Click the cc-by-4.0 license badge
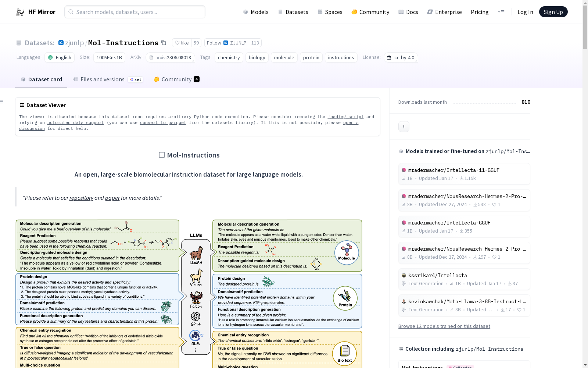Image resolution: width=588 pixels, height=368 pixels. pyautogui.click(x=401, y=57)
